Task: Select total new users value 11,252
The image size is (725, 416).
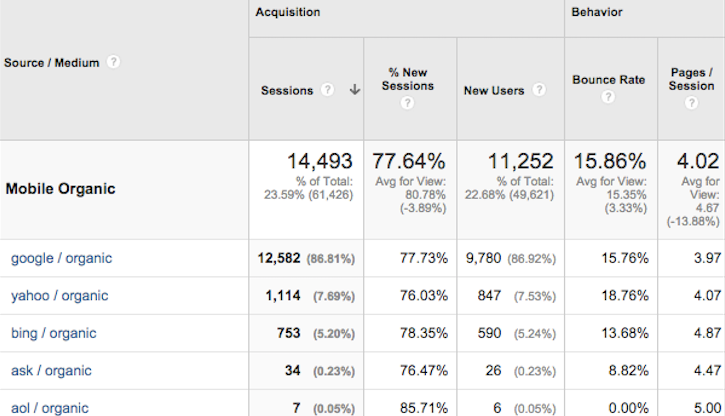Action: (x=521, y=161)
